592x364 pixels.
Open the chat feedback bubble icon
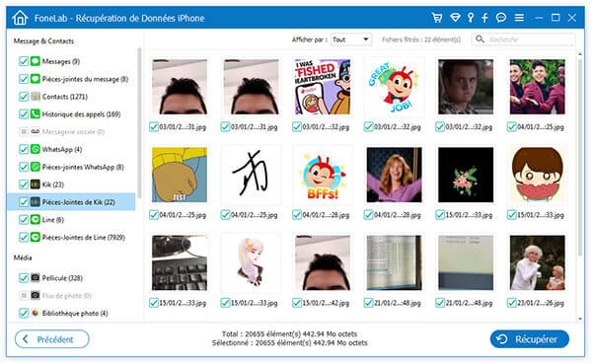click(x=501, y=18)
